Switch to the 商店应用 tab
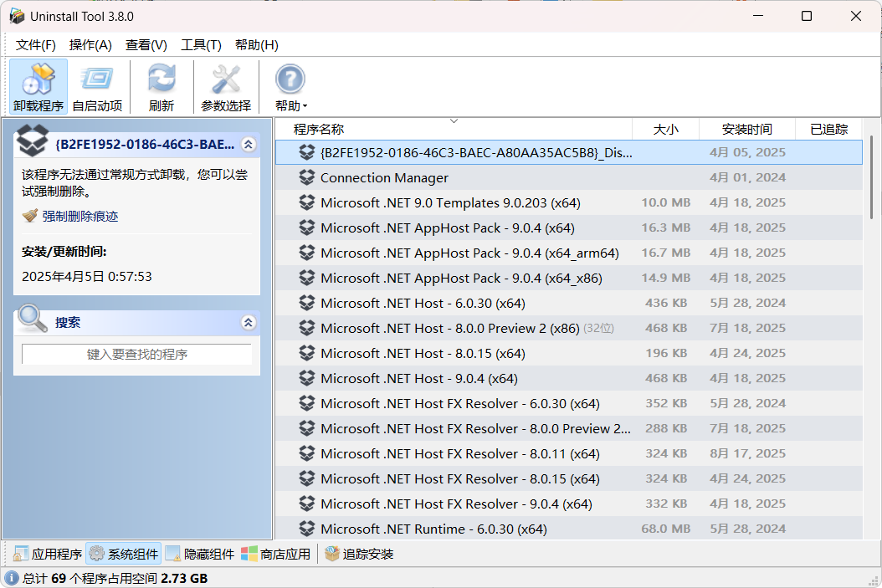 click(x=275, y=555)
